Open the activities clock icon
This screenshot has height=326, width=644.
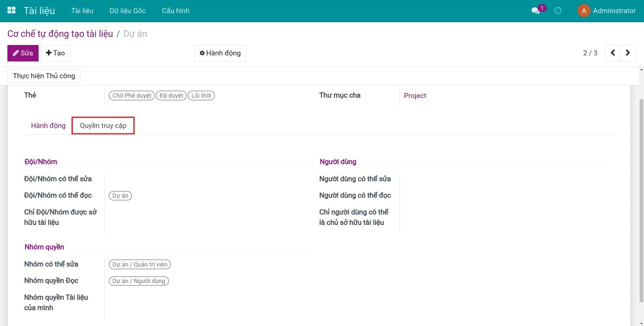[x=558, y=11]
